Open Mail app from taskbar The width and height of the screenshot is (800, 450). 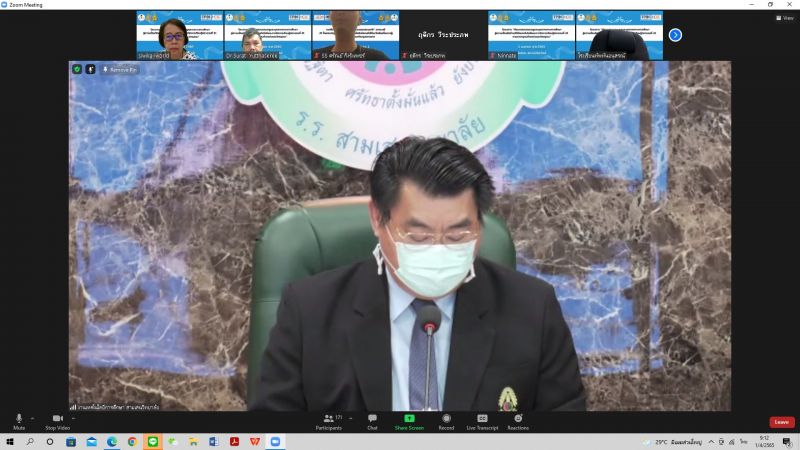tap(91, 442)
